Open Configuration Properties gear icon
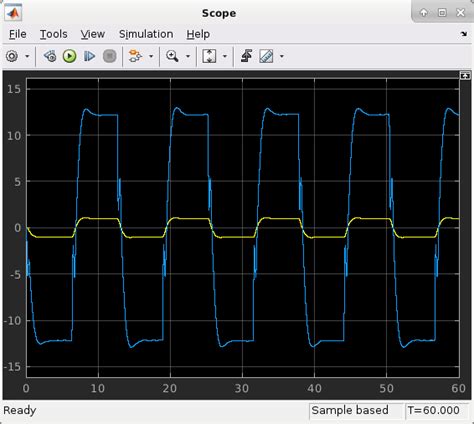Screen dimensions: 474x424 coord(12,56)
